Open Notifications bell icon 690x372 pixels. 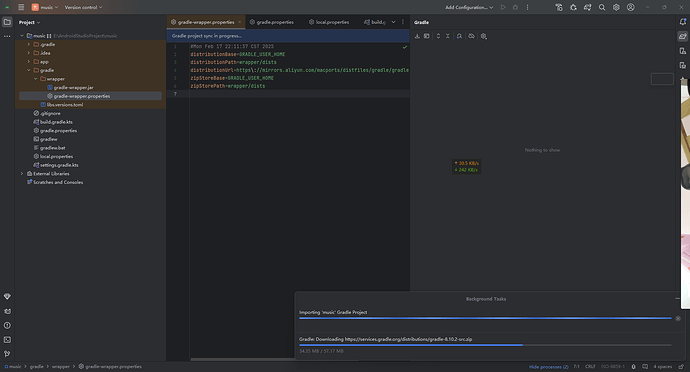tap(683, 22)
